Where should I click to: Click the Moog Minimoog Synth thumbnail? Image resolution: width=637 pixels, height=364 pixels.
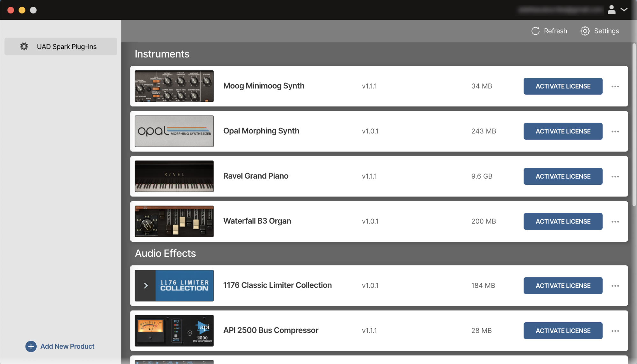(x=174, y=86)
